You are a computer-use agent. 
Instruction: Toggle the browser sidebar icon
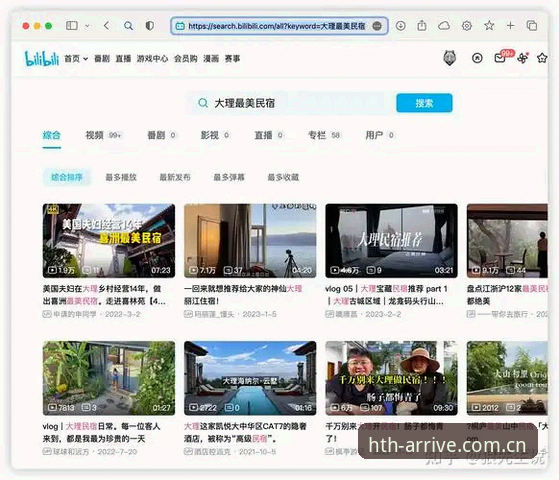coord(72,26)
